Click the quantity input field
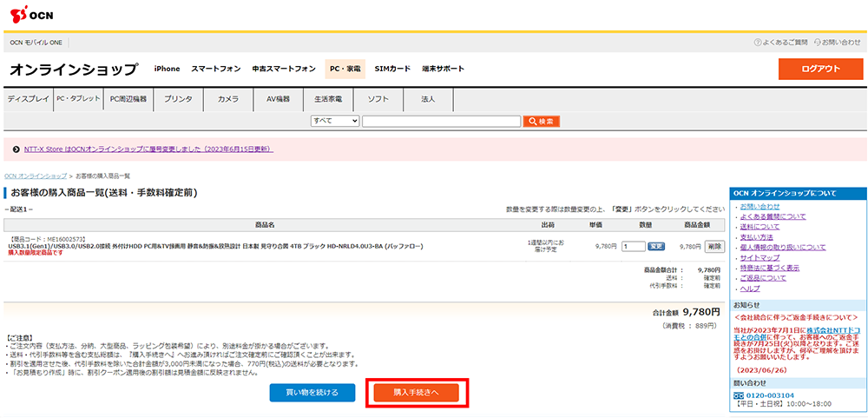This screenshot has width=868, height=418. [634, 246]
